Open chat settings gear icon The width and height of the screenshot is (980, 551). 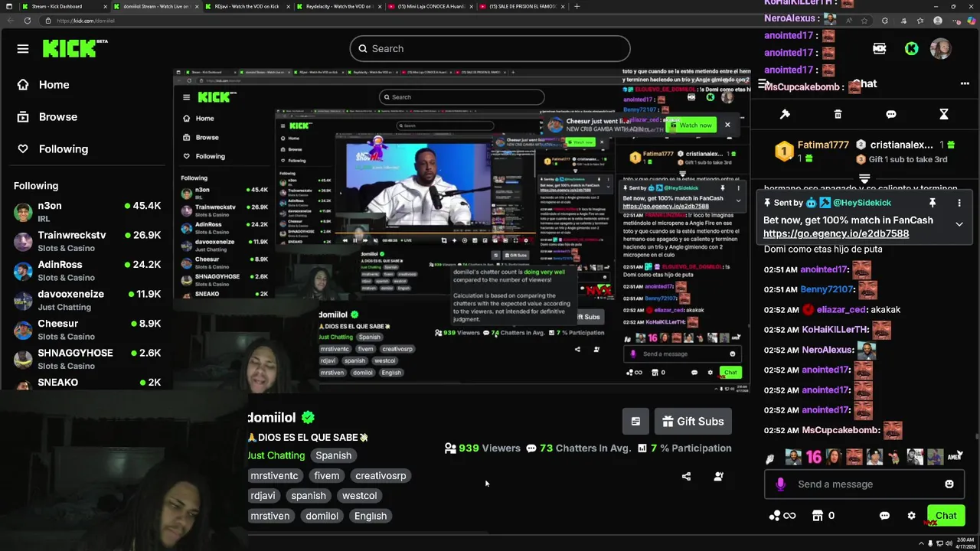point(911,516)
